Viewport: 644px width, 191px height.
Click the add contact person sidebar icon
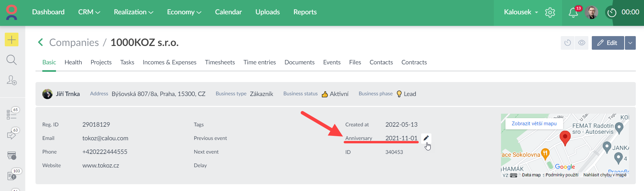pyautogui.click(x=12, y=80)
